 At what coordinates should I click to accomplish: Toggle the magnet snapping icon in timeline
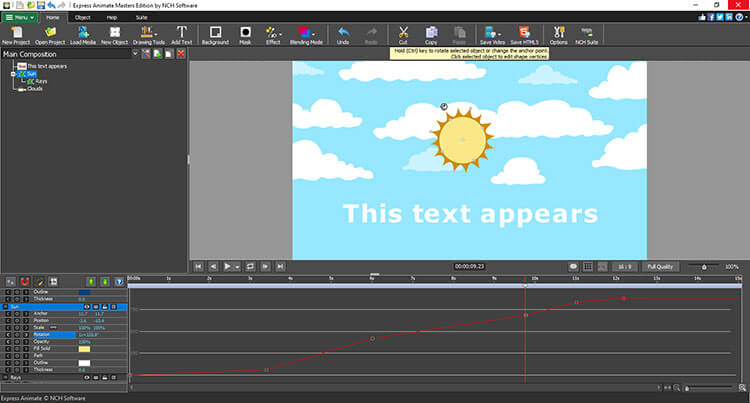coord(25,282)
